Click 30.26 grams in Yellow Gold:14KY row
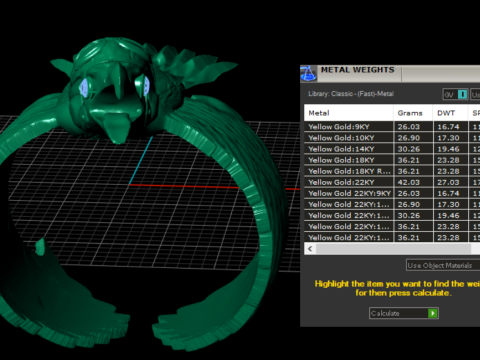The image size is (480, 360). pos(409,149)
